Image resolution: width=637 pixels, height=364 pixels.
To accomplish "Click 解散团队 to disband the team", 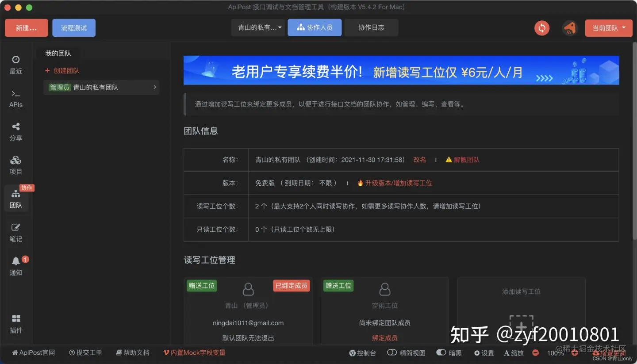I will tap(462, 160).
